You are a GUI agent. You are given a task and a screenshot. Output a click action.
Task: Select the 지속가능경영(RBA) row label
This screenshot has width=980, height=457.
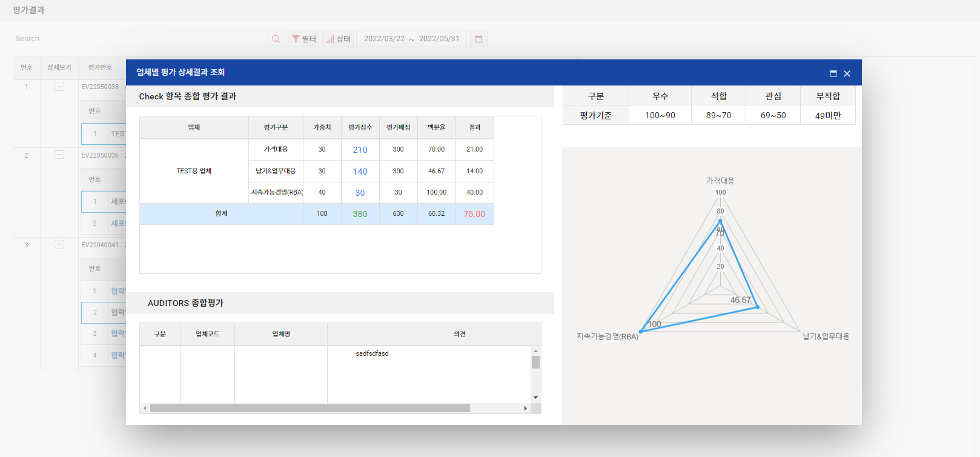277,192
